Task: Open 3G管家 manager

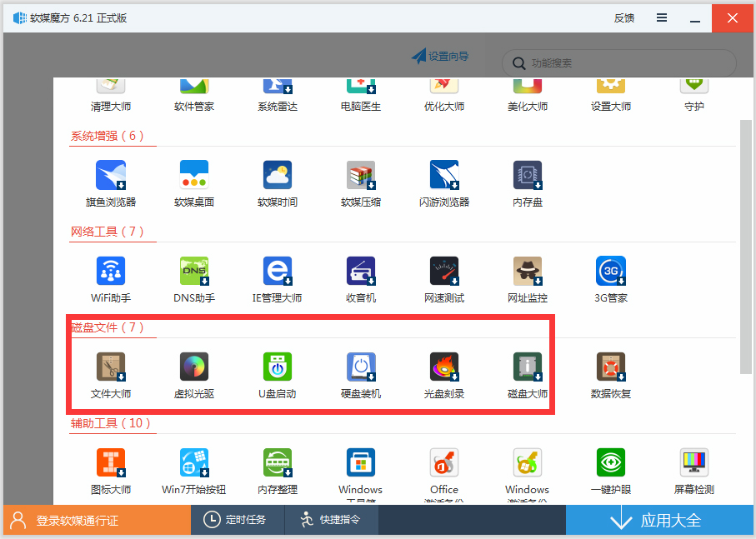Action: [x=611, y=280]
